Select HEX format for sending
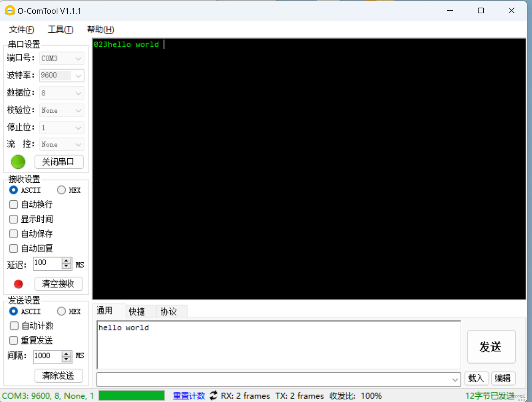This screenshot has width=532, height=402. pos(61,311)
